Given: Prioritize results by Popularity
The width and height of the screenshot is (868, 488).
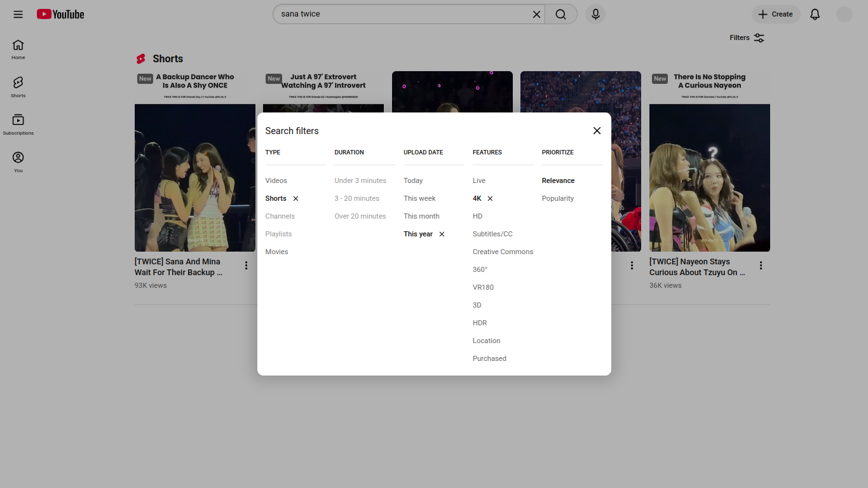Looking at the screenshot, I should [x=558, y=199].
